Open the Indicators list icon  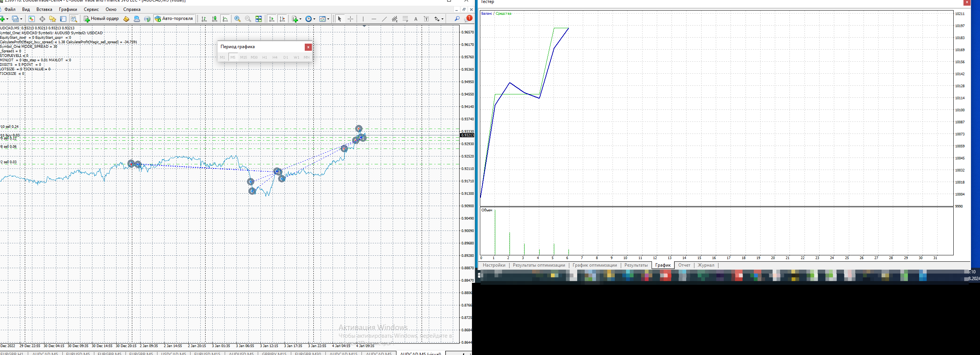(x=295, y=19)
